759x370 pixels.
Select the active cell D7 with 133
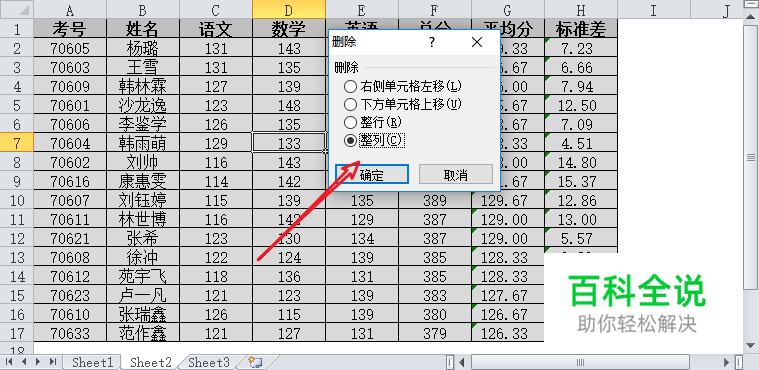(x=289, y=143)
